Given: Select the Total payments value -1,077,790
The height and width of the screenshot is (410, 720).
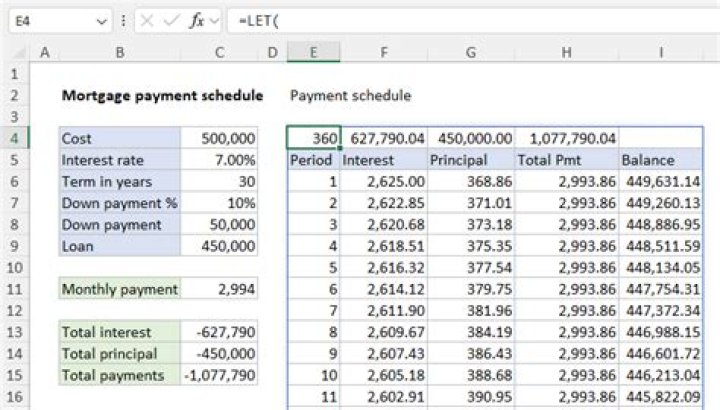Looking at the screenshot, I should click(219, 375).
